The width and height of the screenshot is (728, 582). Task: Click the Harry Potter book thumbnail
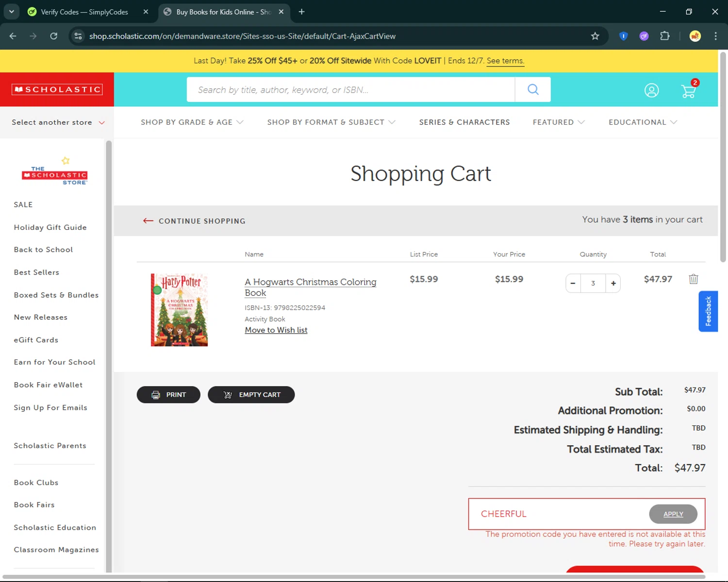pos(179,310)
